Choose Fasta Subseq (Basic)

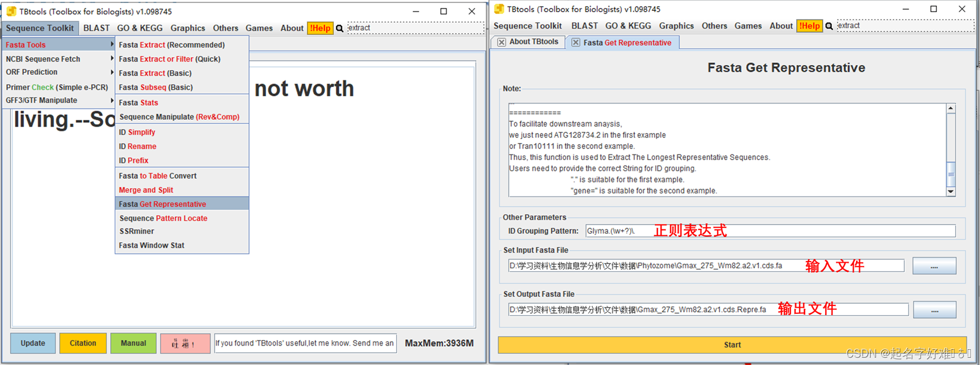pos(182,87)
